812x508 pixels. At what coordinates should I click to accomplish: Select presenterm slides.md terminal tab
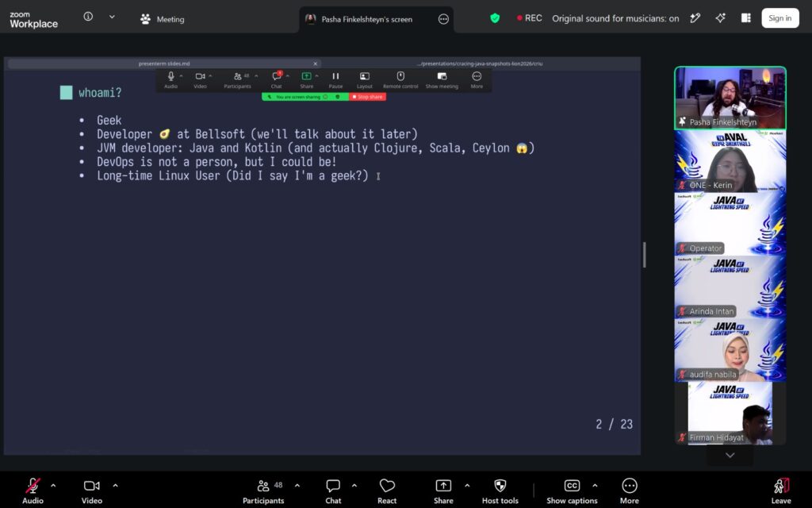(x=164, y=63)
